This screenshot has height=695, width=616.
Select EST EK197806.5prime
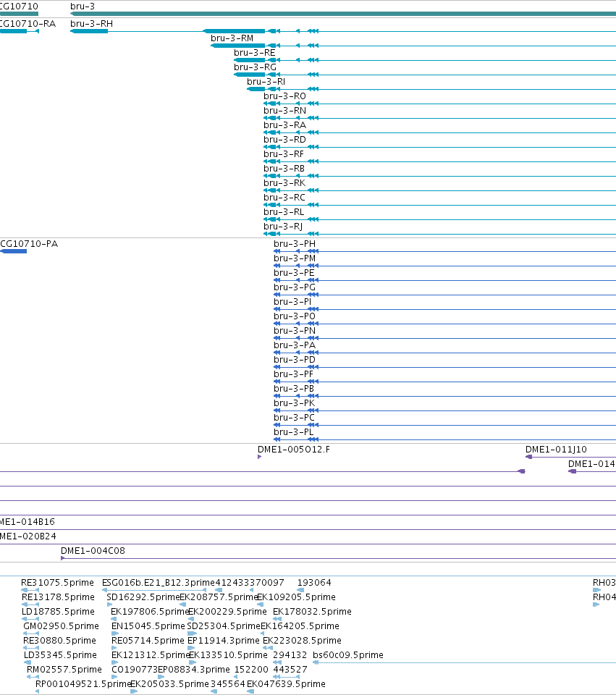tap(150, 612)
